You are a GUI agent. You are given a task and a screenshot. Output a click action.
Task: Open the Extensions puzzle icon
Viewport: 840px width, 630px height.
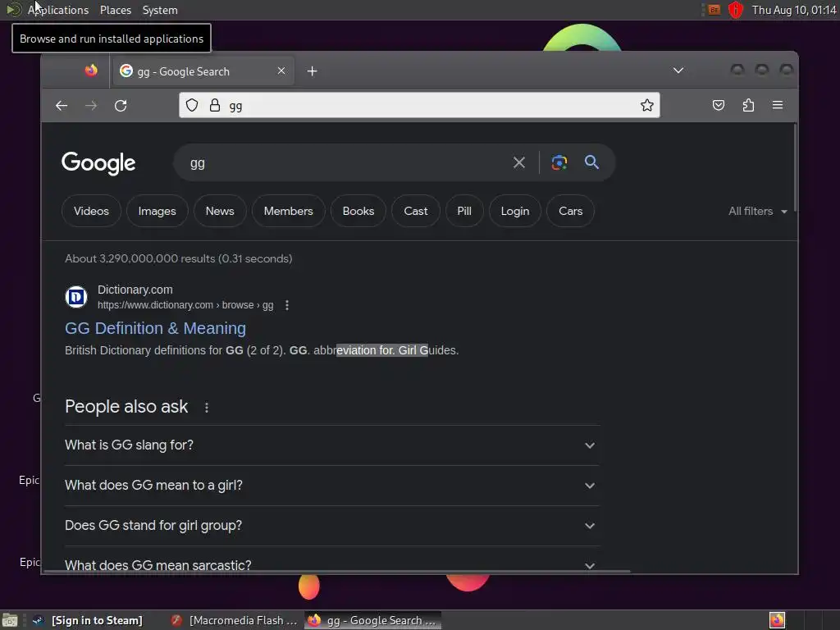(x=748, y=106)
